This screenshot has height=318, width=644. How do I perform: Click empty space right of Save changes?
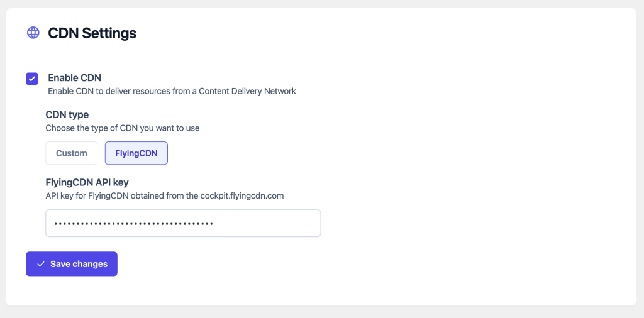[314, 264]
